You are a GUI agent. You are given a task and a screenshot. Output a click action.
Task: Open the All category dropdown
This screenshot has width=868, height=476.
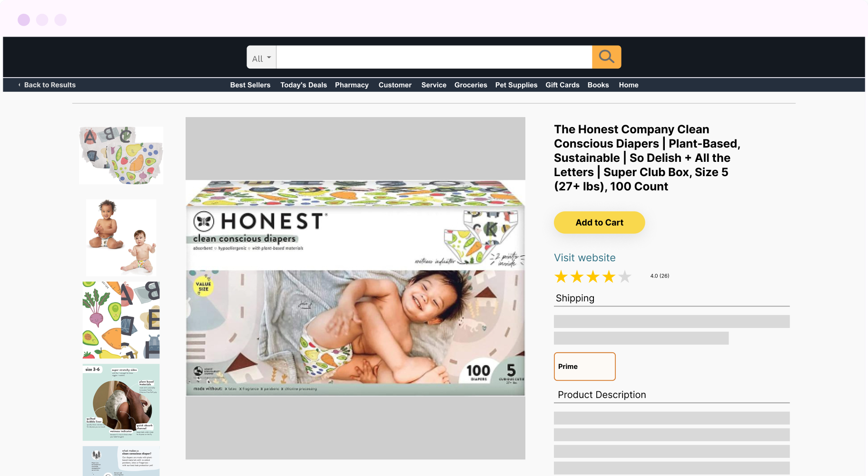click(261, 57)
